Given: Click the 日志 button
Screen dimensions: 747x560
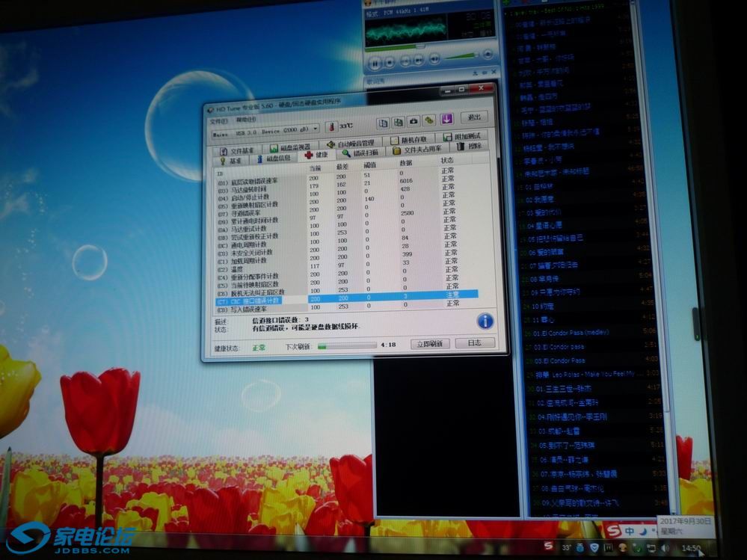Looking at the screenshot, I should pos(474,343).
